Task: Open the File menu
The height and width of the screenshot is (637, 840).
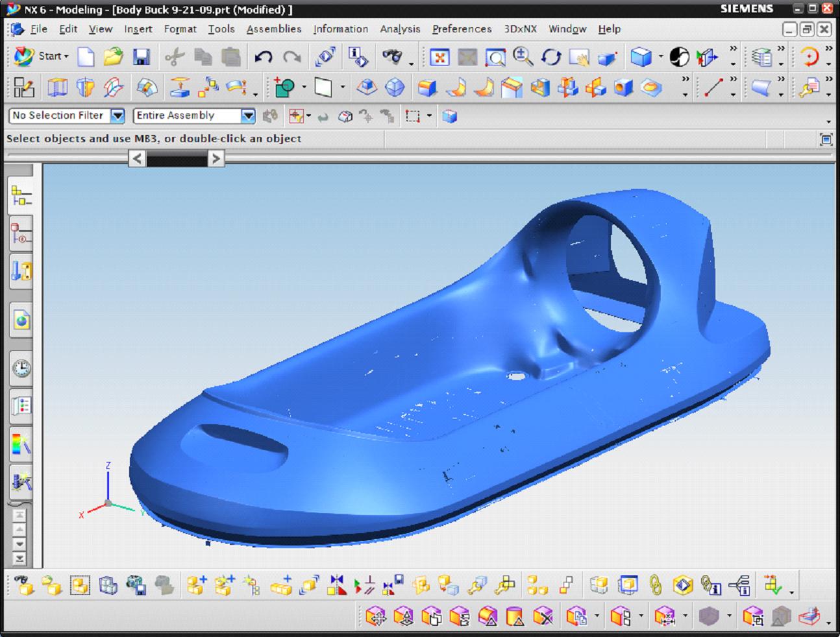Action: pyautogui.click(x=39, y=29)
